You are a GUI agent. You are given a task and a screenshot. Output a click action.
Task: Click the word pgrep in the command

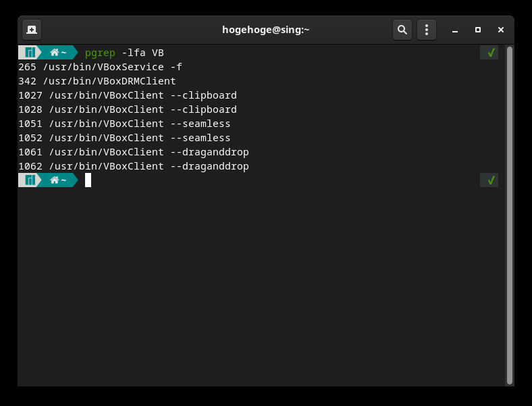point(100,53)
